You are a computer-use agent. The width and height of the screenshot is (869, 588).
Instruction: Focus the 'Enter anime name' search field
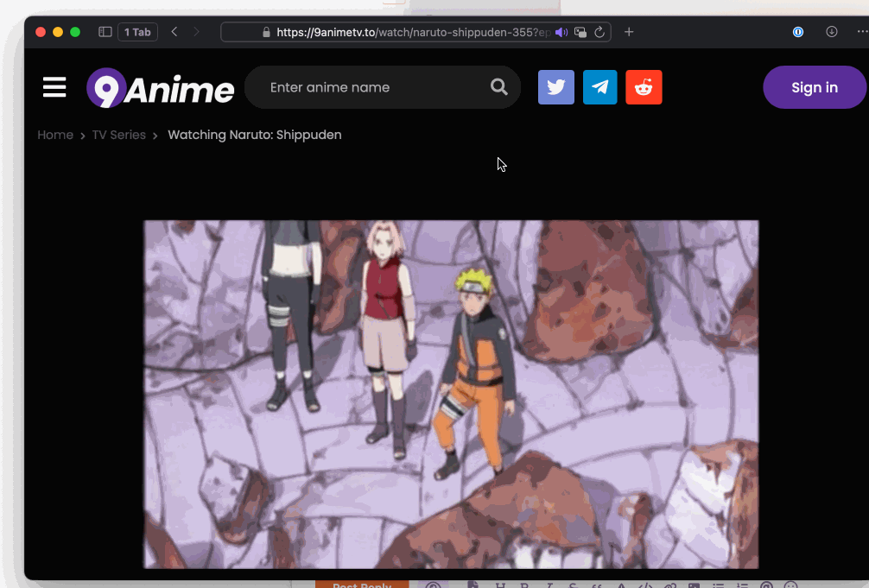(x=371, y=87)
